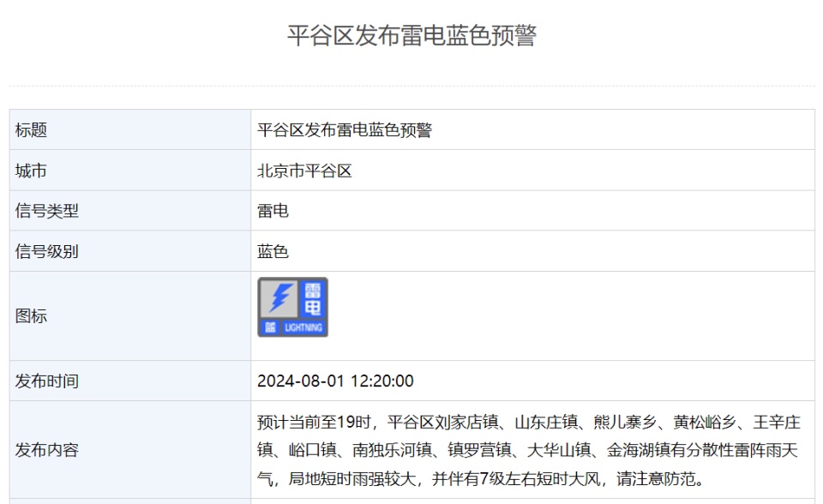Click the last content line ending with 请注意防范

point(480,477)
